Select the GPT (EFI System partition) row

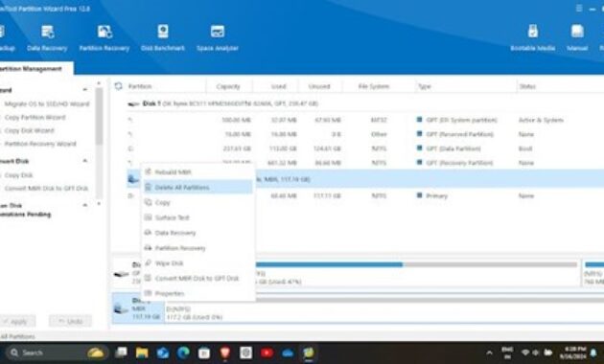tap(365, 120)
